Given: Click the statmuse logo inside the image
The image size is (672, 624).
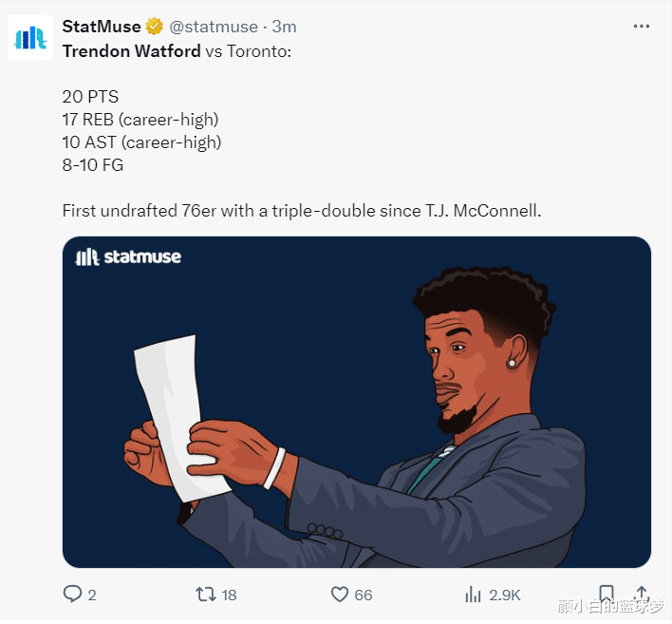Looking at the screenshot, I should pos(128,256).
